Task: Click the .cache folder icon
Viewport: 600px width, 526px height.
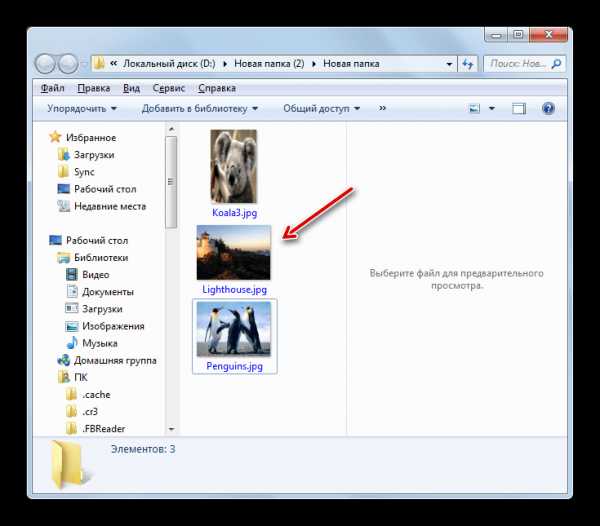Action: 72,394
